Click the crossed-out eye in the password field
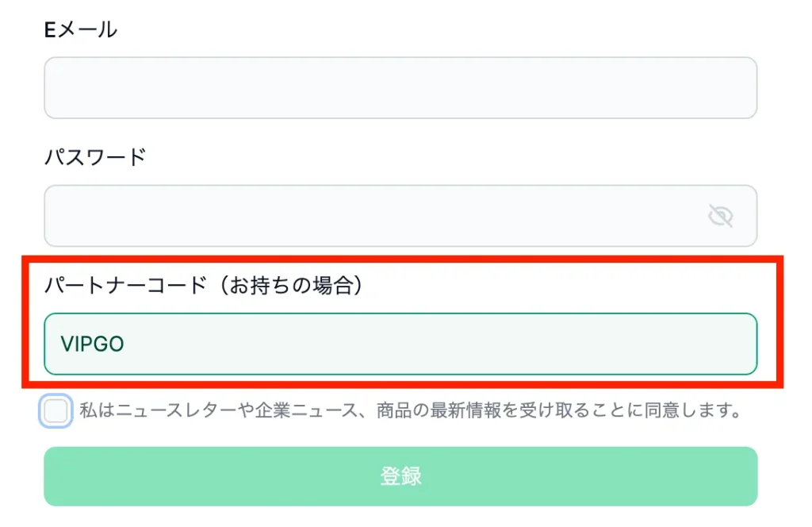The image size is (812, 527). pos(720,215)
